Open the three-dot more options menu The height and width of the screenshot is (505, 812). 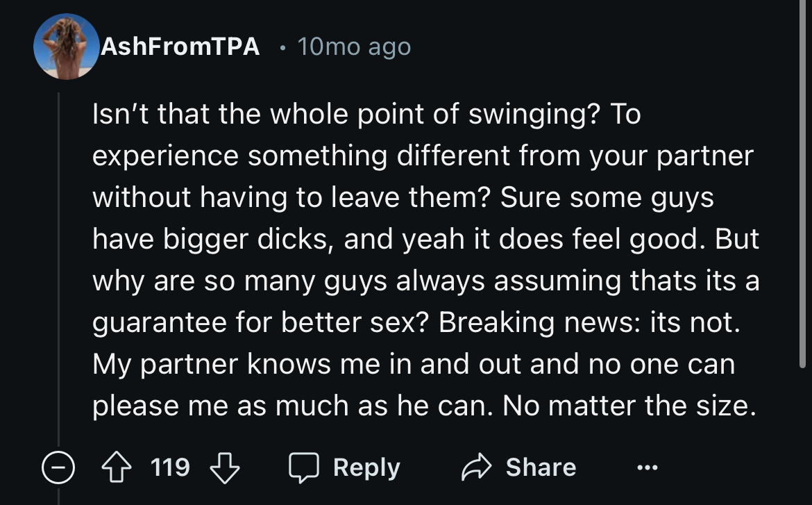645,467
